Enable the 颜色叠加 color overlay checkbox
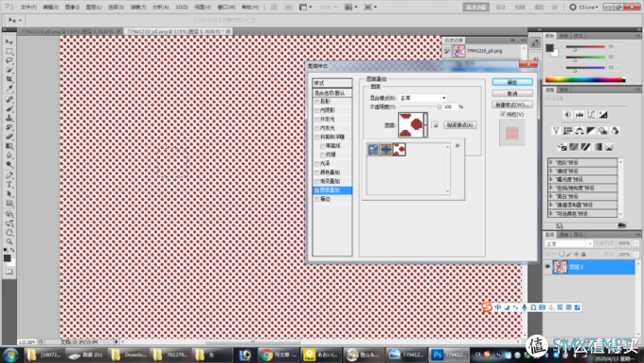The width and height of the screenshot is (644, 363). (x=317, y=172)
